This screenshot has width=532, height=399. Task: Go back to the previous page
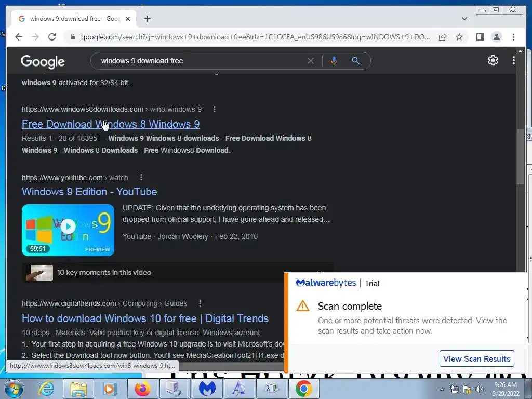click(x=19, y=37)
